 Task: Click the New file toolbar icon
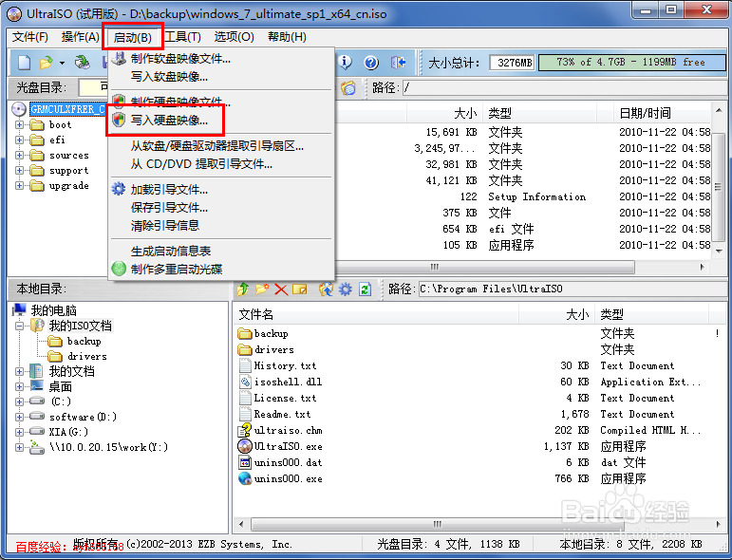click(x=24, y=63)
